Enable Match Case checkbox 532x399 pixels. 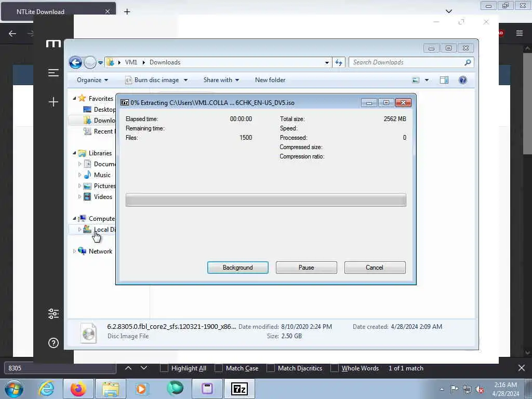point(219,368)
